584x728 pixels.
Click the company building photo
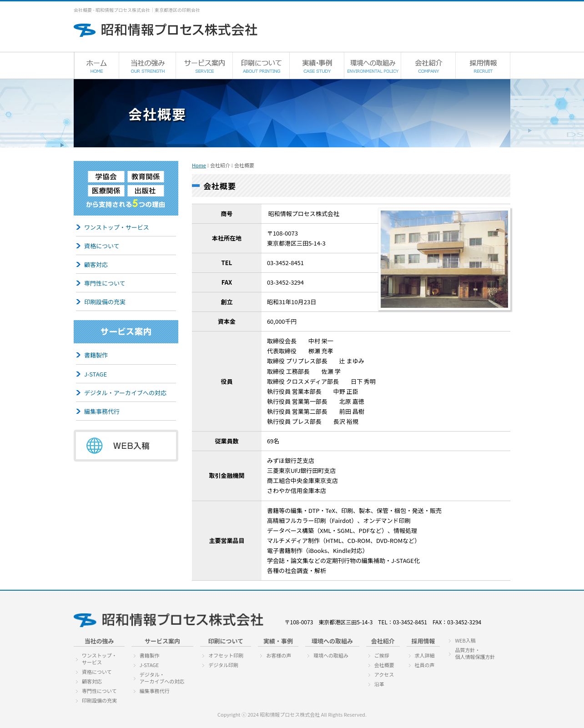pyautogui.click(x=444, y=259)
